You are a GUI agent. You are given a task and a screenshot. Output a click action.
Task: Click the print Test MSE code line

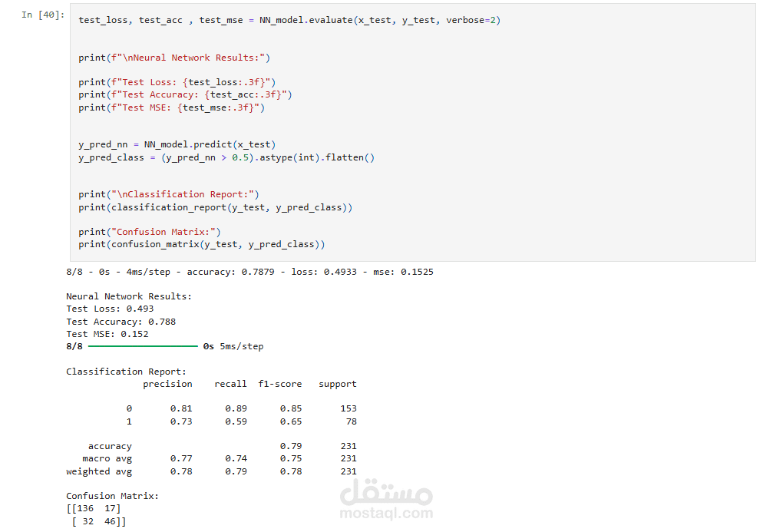pos(171,107)
